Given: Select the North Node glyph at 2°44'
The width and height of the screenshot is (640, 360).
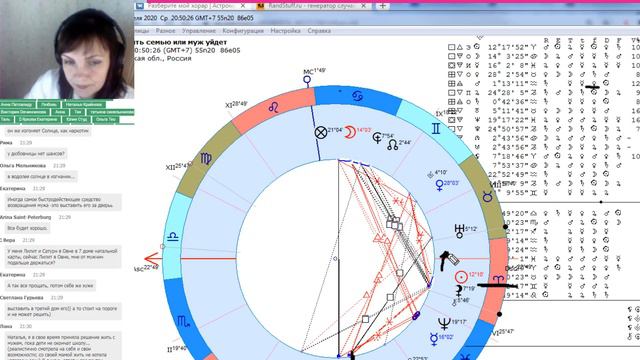Looking at the screenshot, I should pyautogui.click(x=392, y=144).
